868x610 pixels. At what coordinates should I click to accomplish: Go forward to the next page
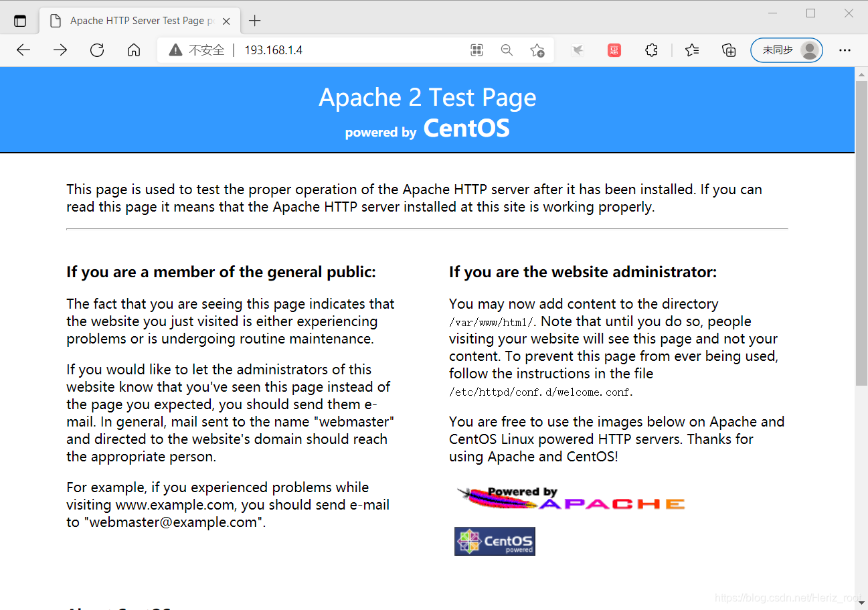pyautogui.click(x=60, y=50)
